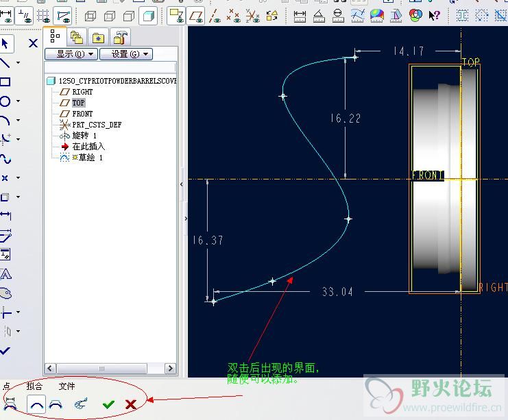Open the sketcher Palette tool
Screen dimensions: 508x420
5,293
